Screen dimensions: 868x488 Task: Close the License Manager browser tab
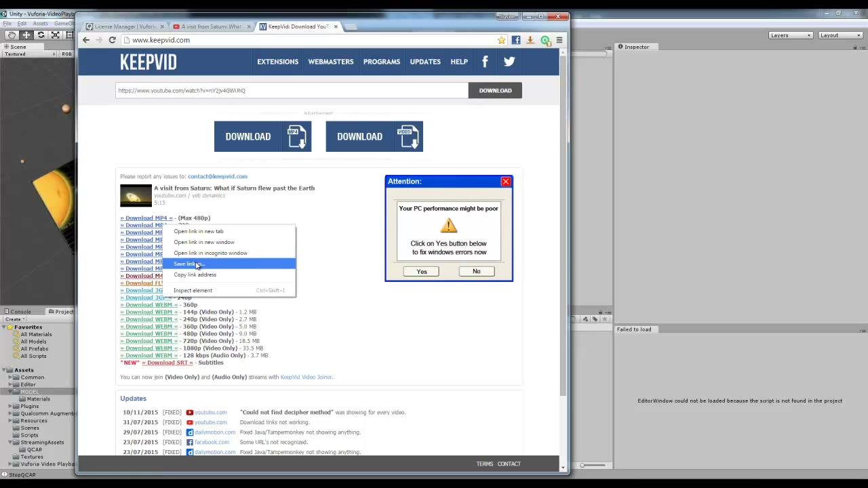162,26
